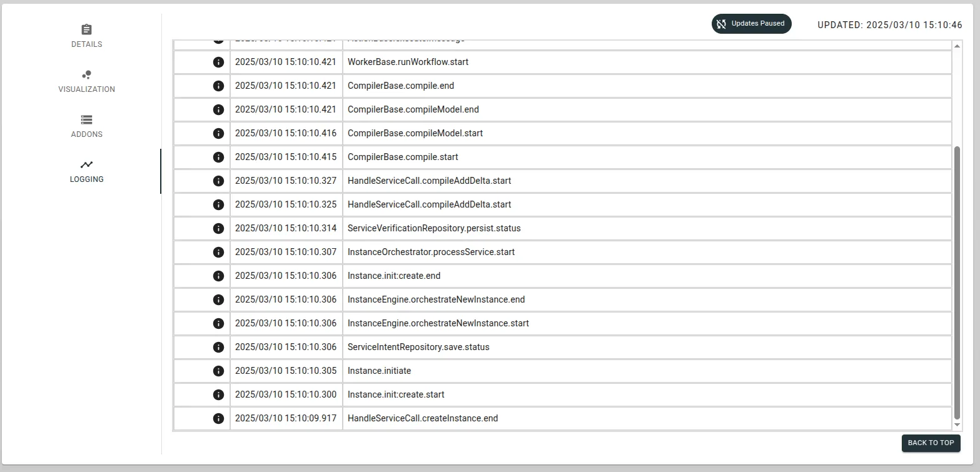Select the Addons tab label
The width and height of the screenshot is (980, 472).
click(x=86, y=134)
